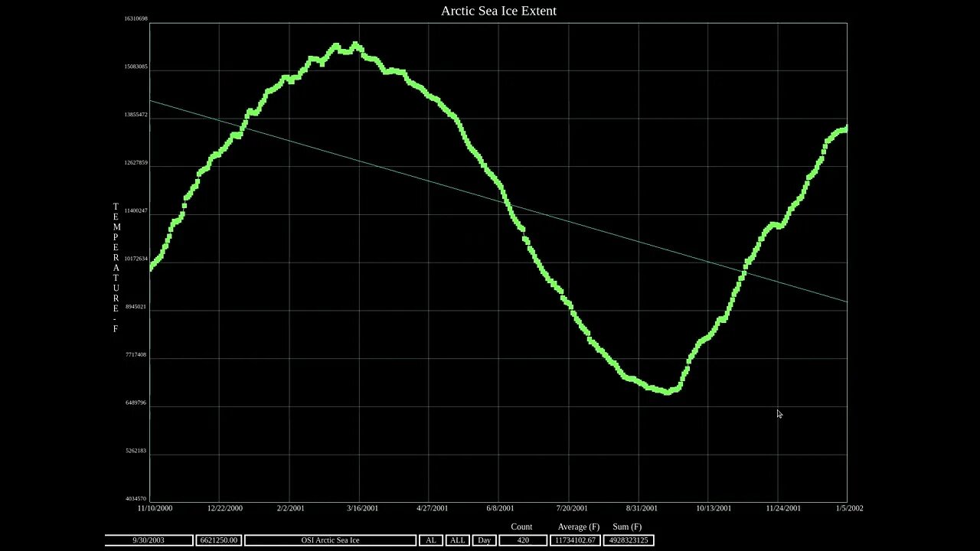
Task: Open the OSI Arctic Sea Ice selector
Action: (x=331, y=540)
